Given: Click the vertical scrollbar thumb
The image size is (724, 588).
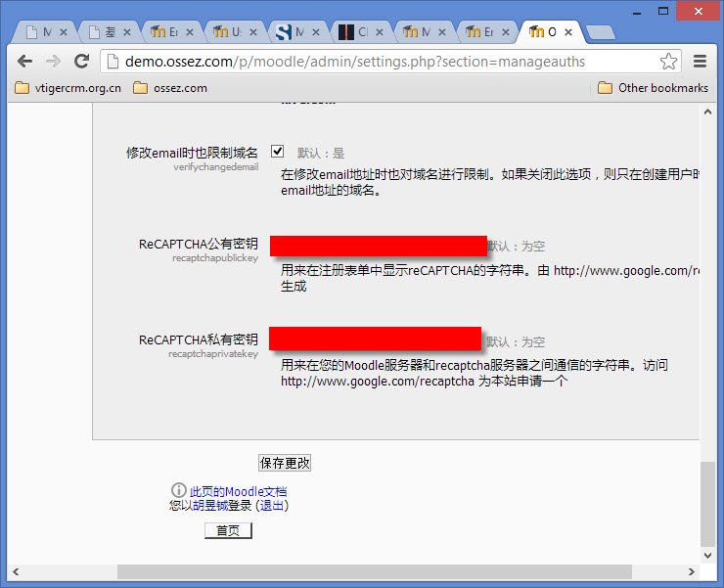Looking at the screenshot, I should tap(707, 505).
